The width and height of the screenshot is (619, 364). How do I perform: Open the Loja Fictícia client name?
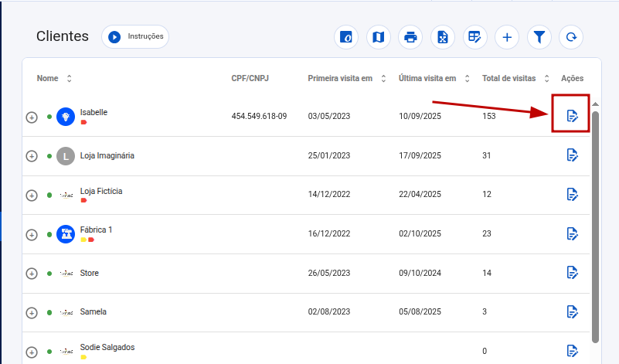coord(101,191)
